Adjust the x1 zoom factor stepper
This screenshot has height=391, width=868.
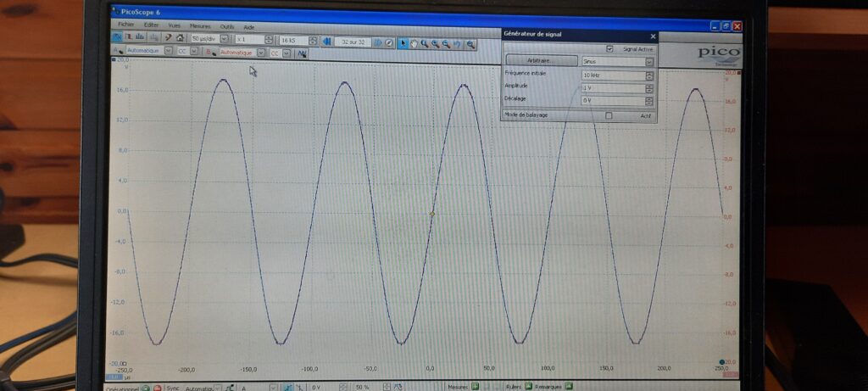(269, 40)
